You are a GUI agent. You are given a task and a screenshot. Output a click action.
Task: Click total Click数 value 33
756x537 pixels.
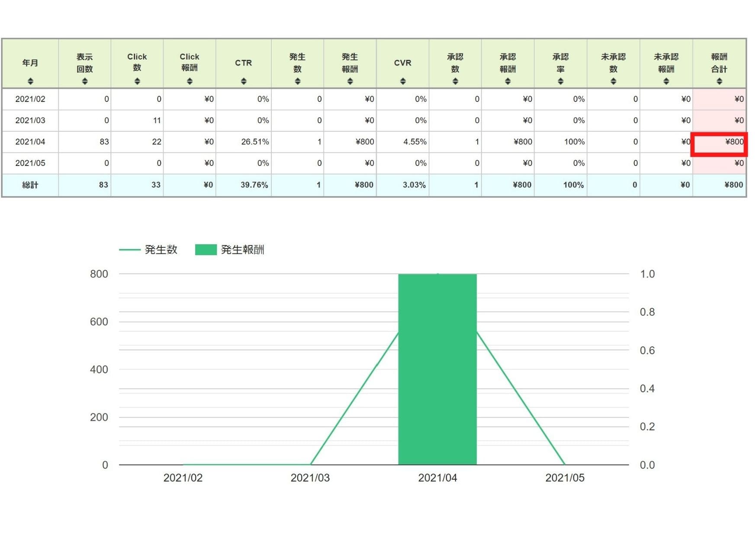[137, 185]
